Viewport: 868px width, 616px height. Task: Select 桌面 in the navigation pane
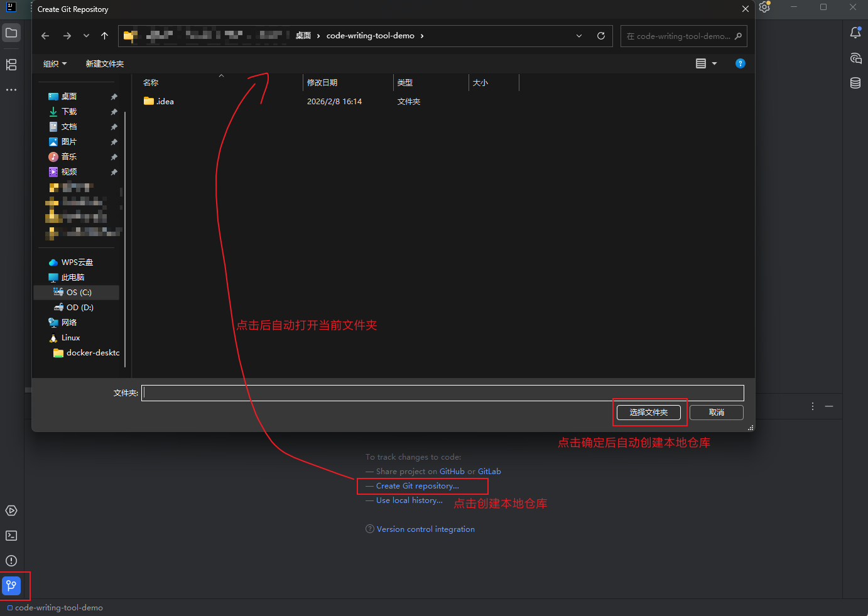(69, 96)
